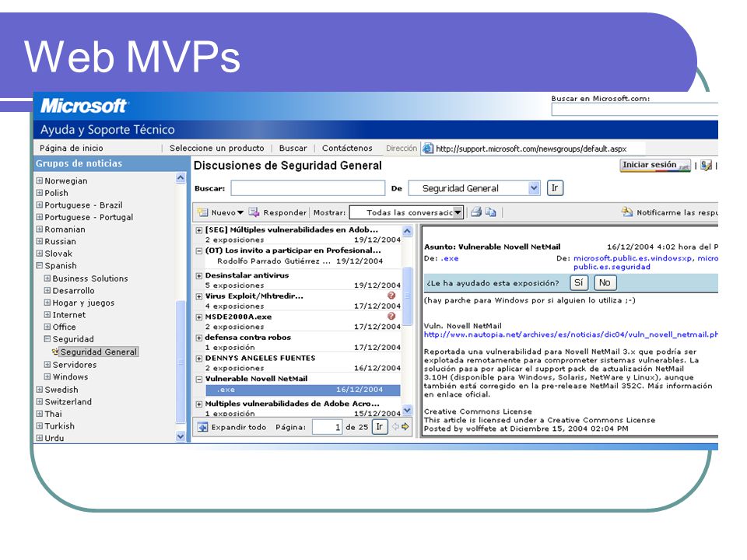
Task: Open the public.es.seguridad link
Action: pos(612,267)
